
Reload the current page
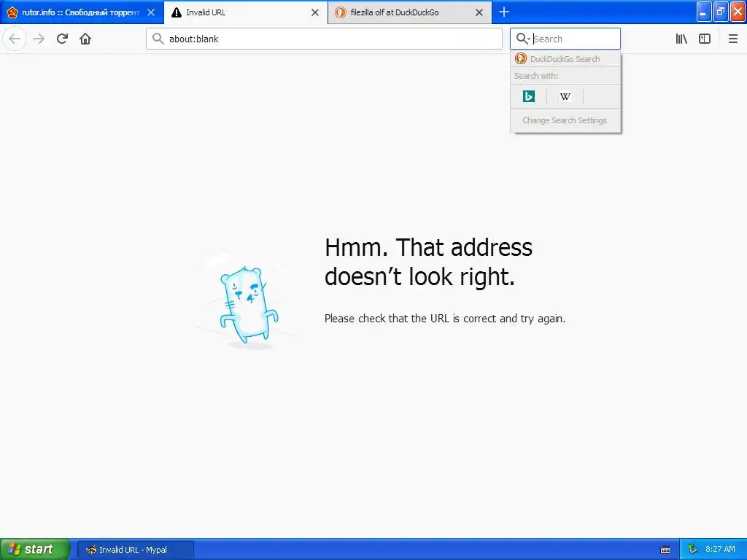(x=62, y=39)
